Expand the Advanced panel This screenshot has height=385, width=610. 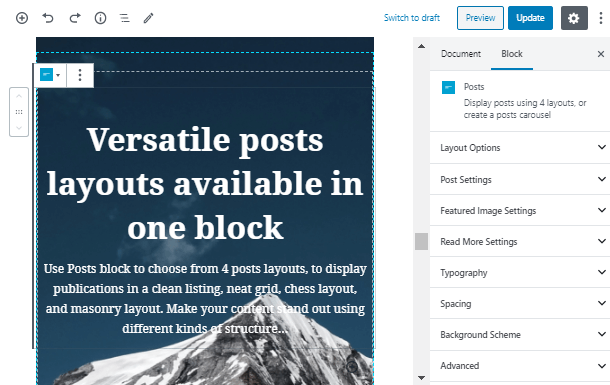[x=520, y=366]
